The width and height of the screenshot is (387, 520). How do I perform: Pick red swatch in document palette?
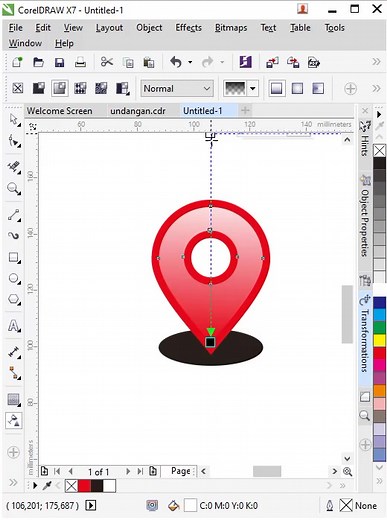(84, 486)
